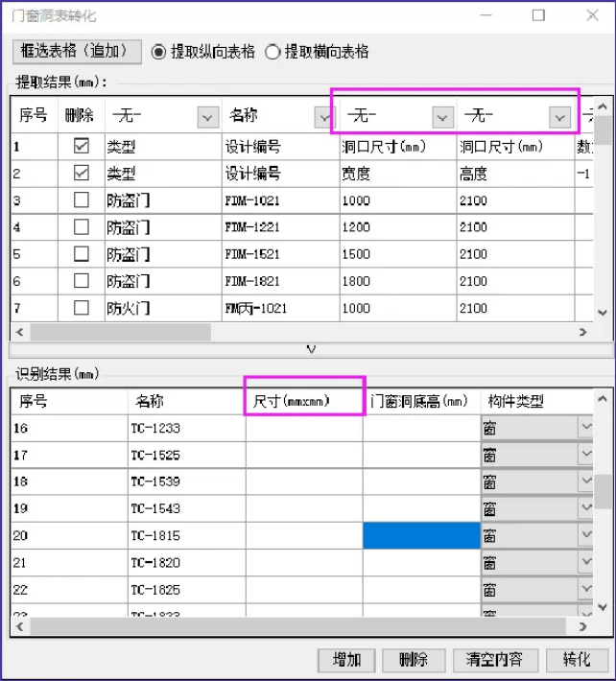This screenshot has height=681, width=616.
Task: Select the 提取横向表格 radio option
Action: coord(272,52)
